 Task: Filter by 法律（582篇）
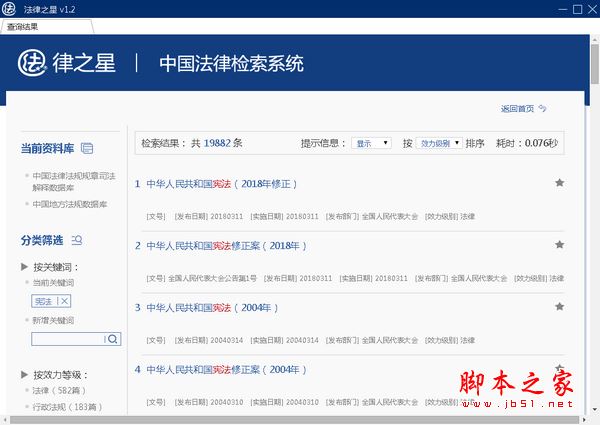(x=59, y=391)
